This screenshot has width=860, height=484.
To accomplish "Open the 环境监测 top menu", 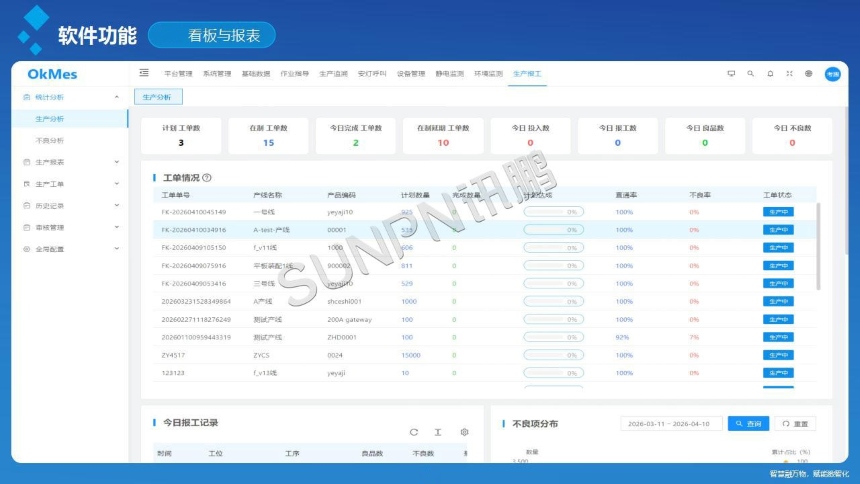I will point(488,74).
